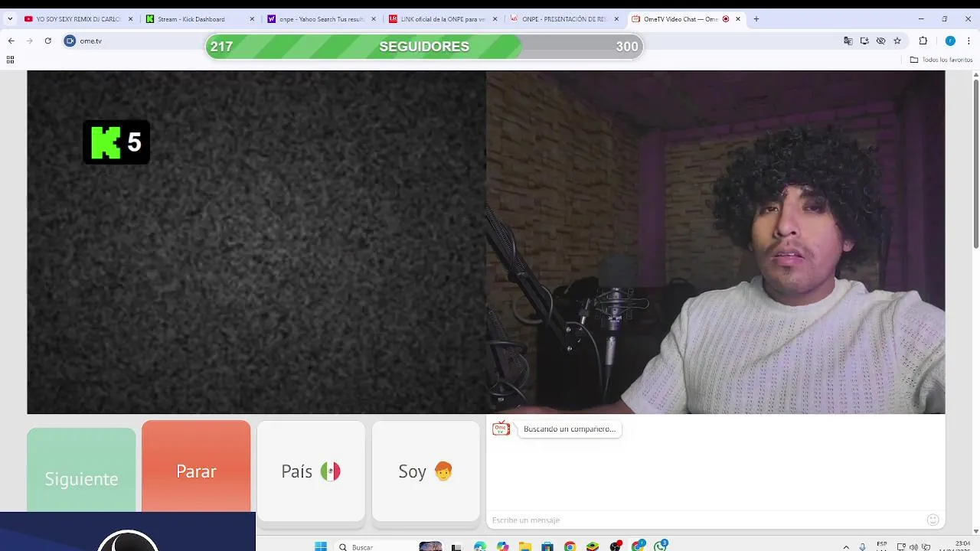Open the volume control in the tray
The width and height of the screenshot is (980, 551).
[x=913, y=547]
